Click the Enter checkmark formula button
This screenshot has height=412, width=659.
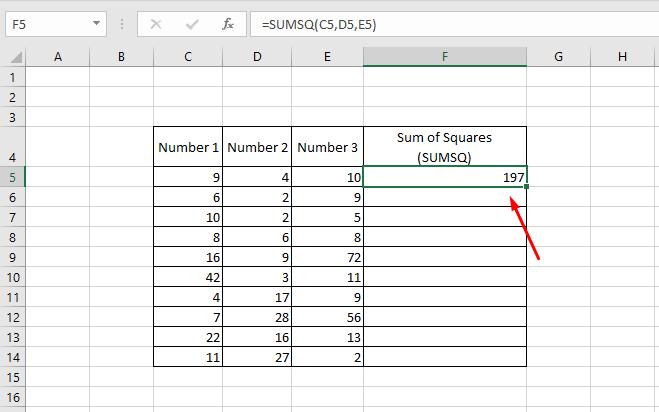192,24
